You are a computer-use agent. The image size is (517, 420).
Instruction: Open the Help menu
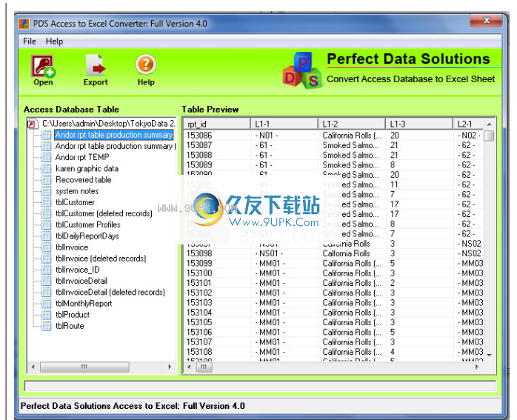coord(54,41)
